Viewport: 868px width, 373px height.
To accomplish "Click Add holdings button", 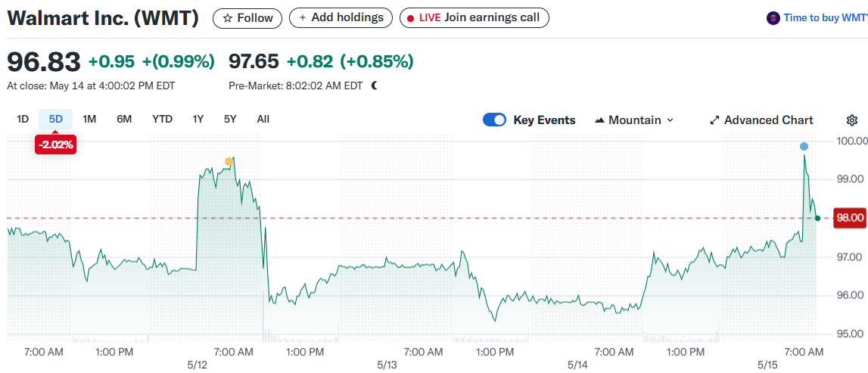I will (x=341, y=17).
